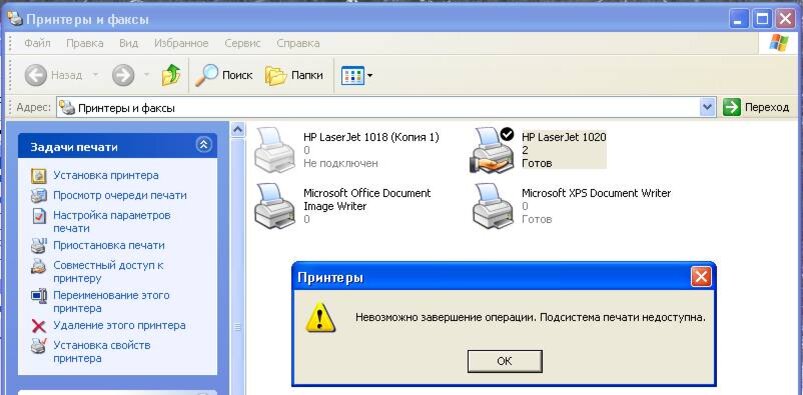Open the Сервис menu
The width and height of the screenshot is (803, 395).
[x=242, y=44]
